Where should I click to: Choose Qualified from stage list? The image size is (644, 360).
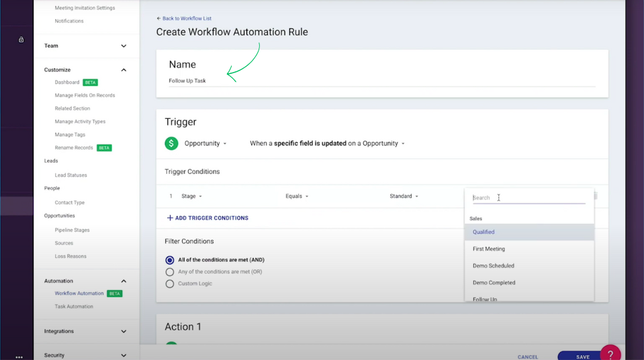pos(529,232)
